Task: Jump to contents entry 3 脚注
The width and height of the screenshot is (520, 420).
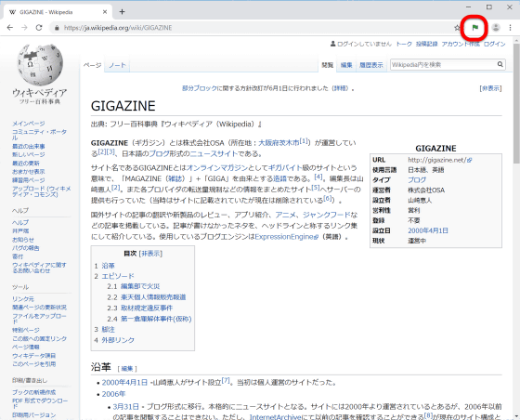Action: [x=108, y=330]
